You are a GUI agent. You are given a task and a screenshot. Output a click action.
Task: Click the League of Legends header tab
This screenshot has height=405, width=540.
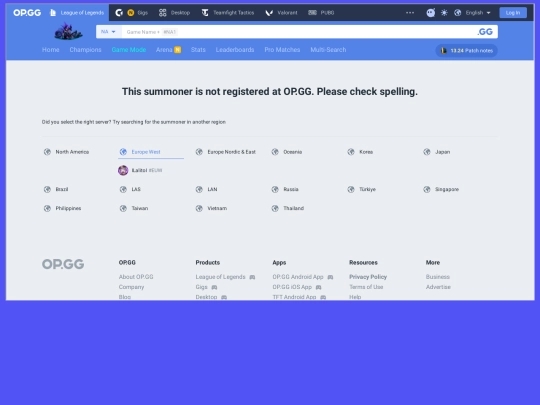tap(77, 13)
